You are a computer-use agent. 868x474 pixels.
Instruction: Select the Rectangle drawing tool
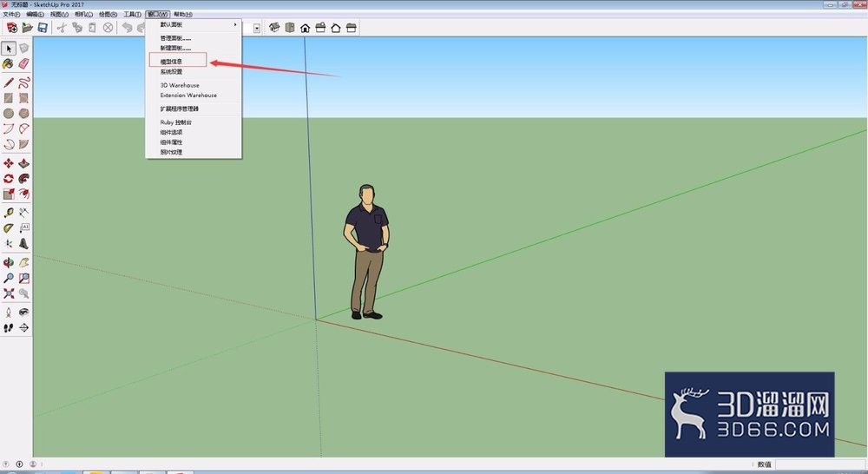(9, 98)
